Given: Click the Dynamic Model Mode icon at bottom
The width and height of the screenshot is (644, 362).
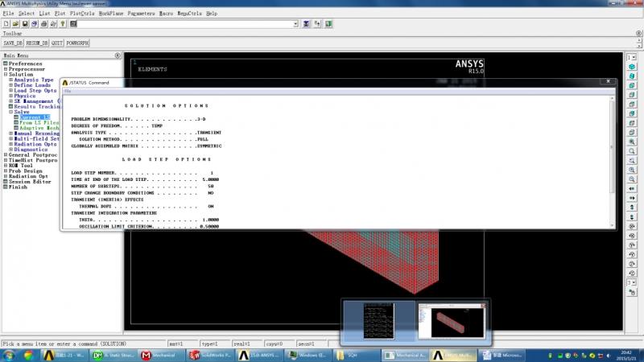Looking at the screenshot, I should (x=632, y=292).
